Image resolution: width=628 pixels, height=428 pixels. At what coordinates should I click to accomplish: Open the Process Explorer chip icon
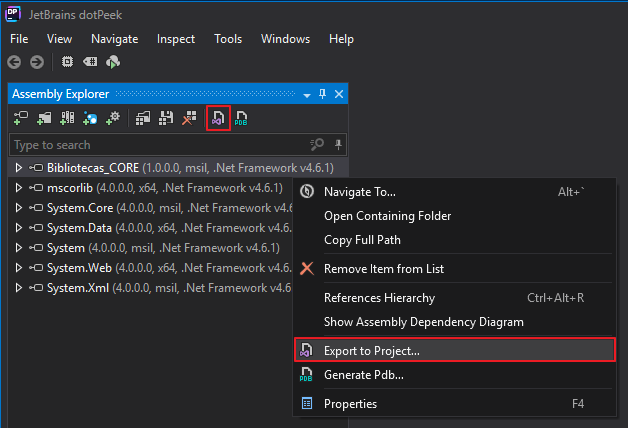coord(67,62)
